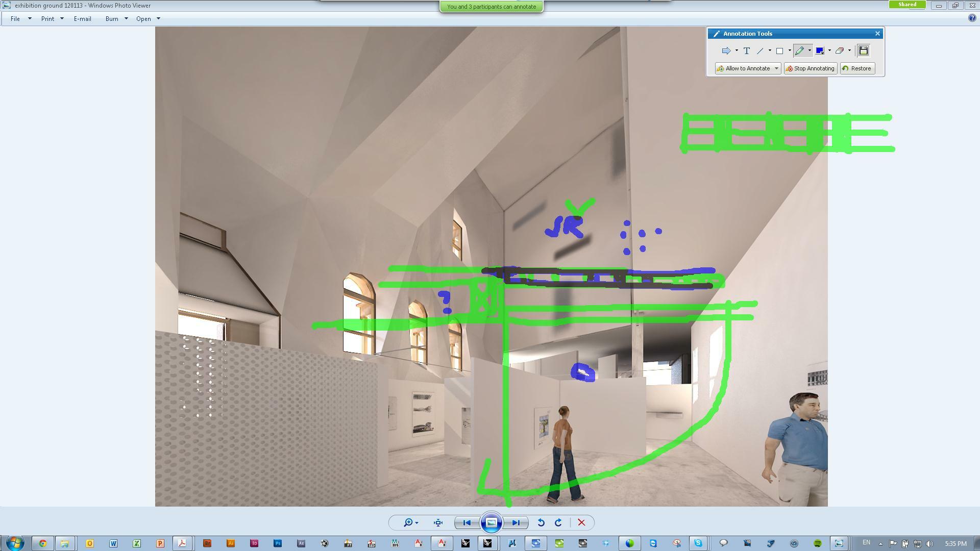This screenshot has height=551, width=980.
Task: Expand the eraser tool dropdown arrow
Action: pyautogui.click(x=849, y=51)
